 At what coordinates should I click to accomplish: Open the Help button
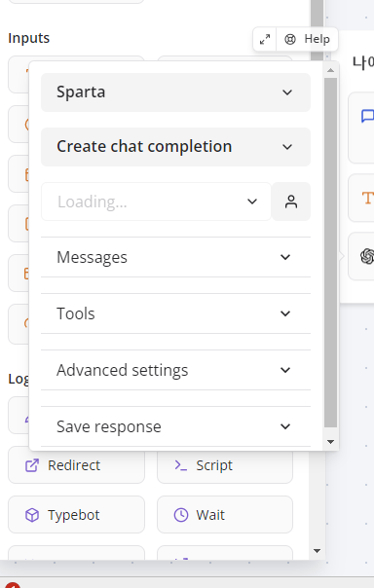pyautogui.click(x=307, y=39)
